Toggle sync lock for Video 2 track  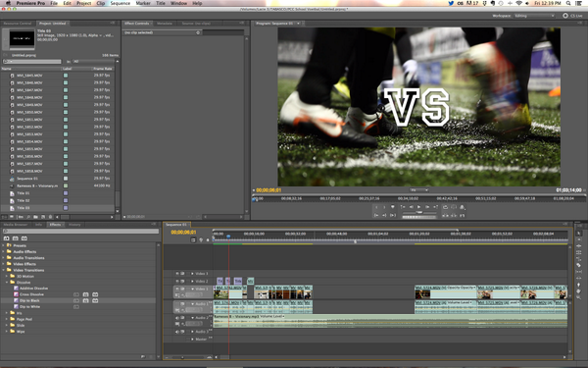point(182,281)
